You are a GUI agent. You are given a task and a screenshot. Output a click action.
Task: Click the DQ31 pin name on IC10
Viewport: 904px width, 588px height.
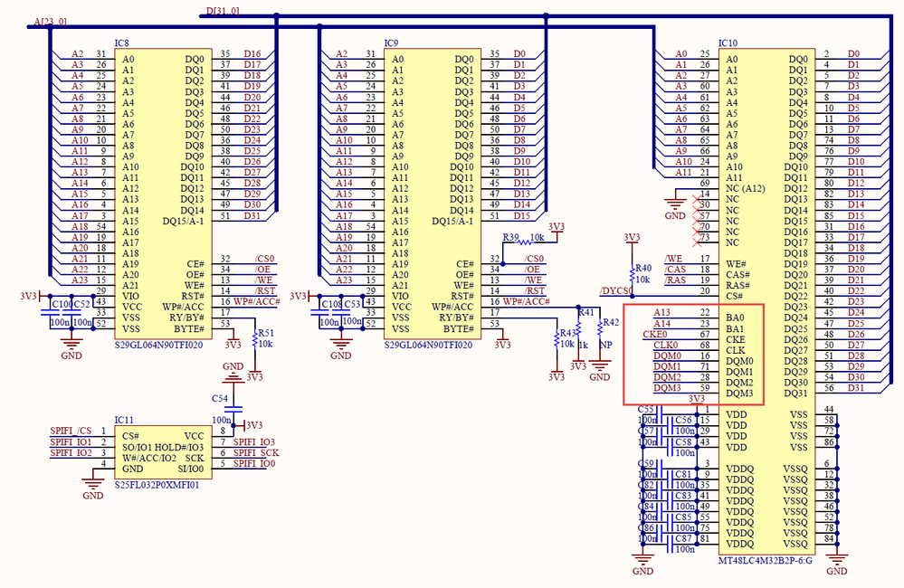[795, 394]
